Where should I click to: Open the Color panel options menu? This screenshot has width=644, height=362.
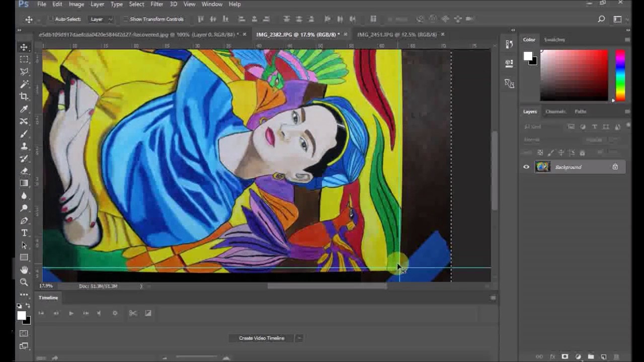click(x=627, y=40)
